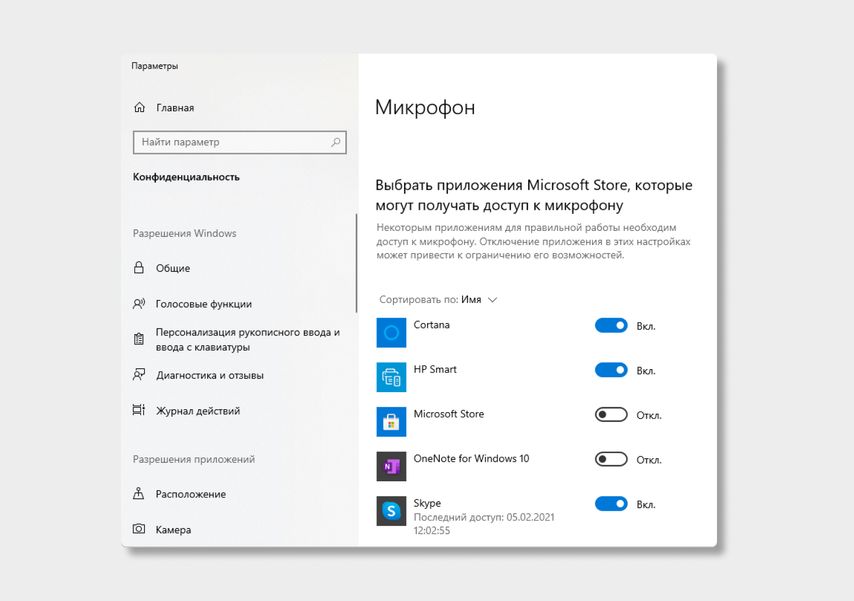Click the Microsoft Store app icon
Image resolution: width=854 pixels, height=601 pixels.
pos(391,421)
